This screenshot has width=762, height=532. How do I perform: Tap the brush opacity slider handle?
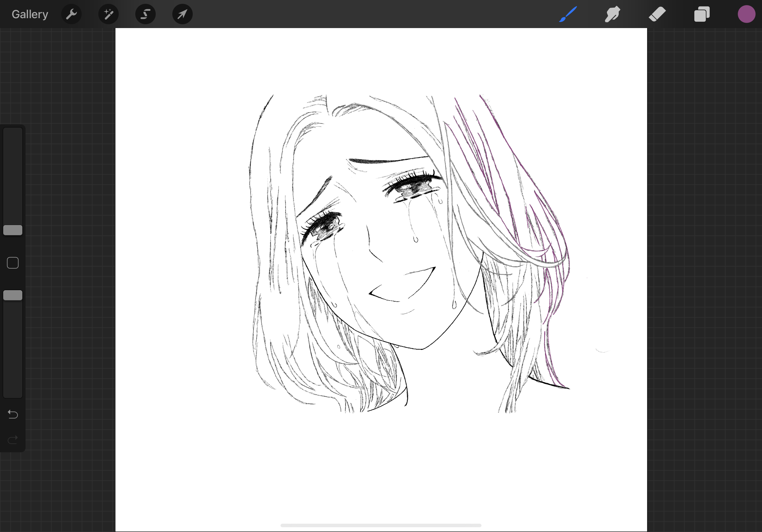coord(13,295)
